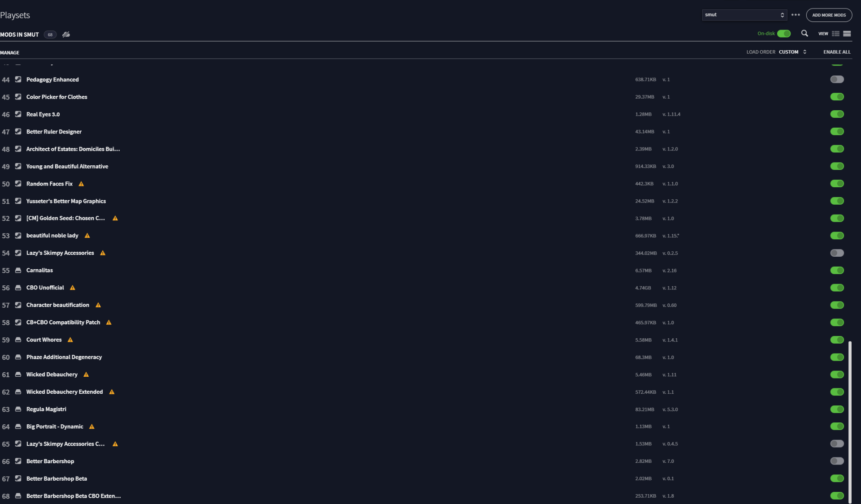Click warning icon beside Random Faces Fix
861x504 pixels.
(x=81, y=184)
